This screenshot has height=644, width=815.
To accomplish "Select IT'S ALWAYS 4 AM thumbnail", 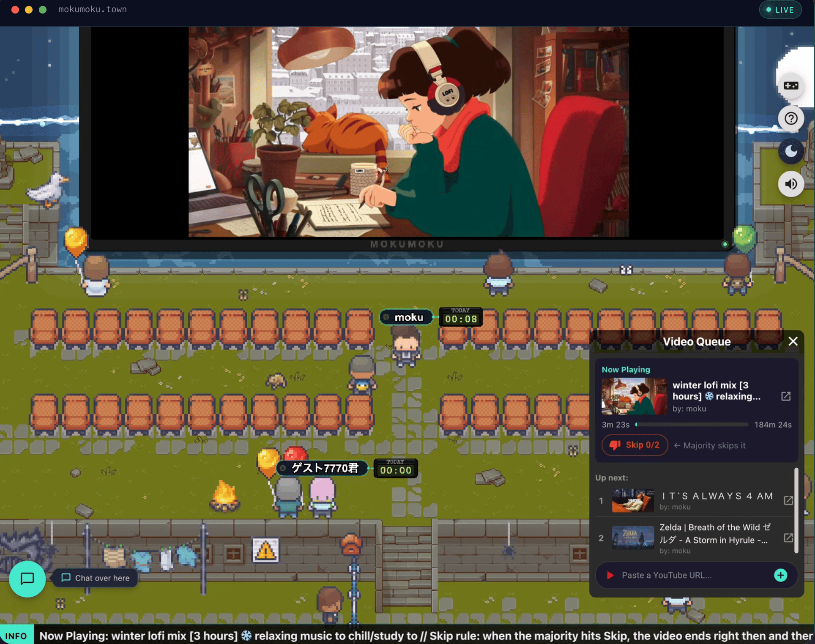I will pyautogui.click(x=633, y=501).
